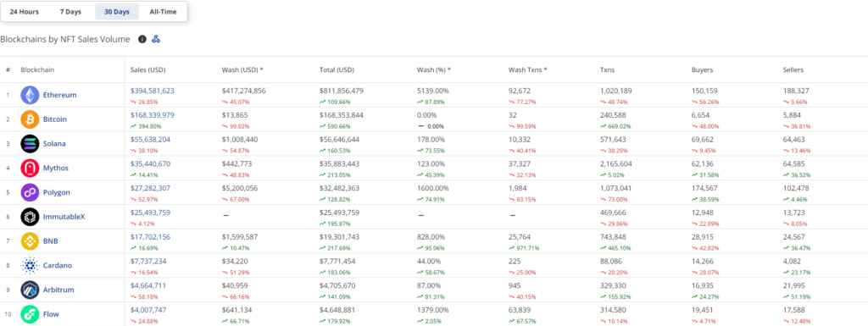Screen dimensions: 868x326
Task: Sort by Total (USD) column header
Action: click(x=337, y=70)
